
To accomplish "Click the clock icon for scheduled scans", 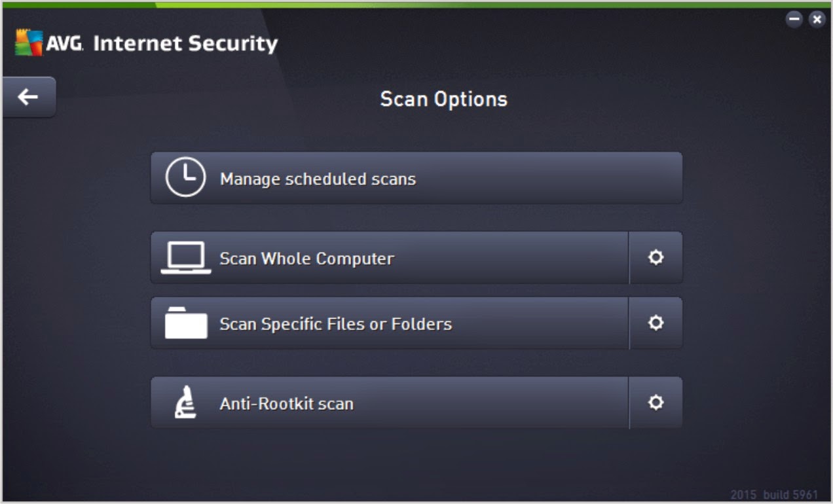I will (x=185, y=178).
